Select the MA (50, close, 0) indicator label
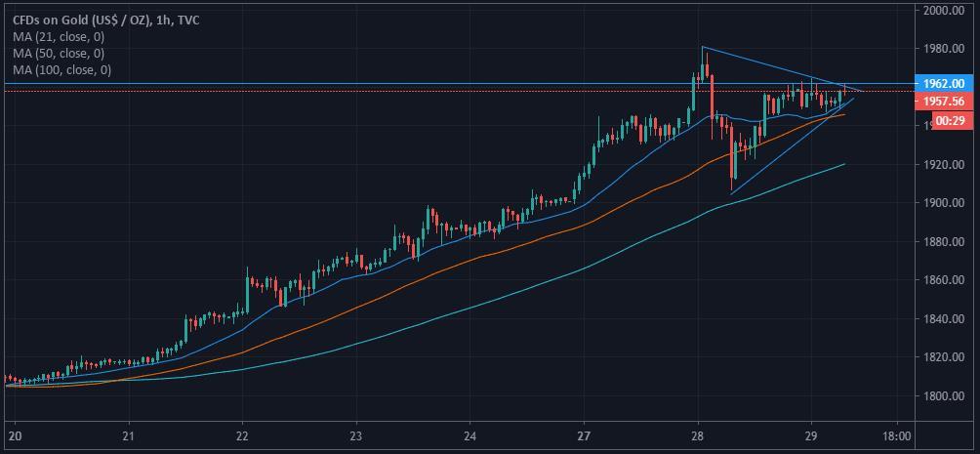The image size is (980, 454). (59, 54)
